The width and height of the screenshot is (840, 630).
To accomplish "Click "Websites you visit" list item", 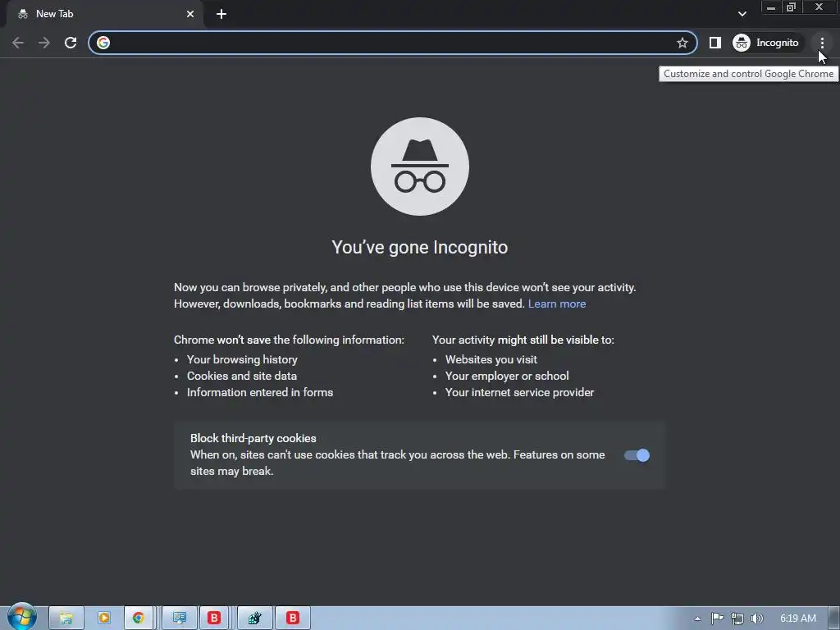I will 491,359.
